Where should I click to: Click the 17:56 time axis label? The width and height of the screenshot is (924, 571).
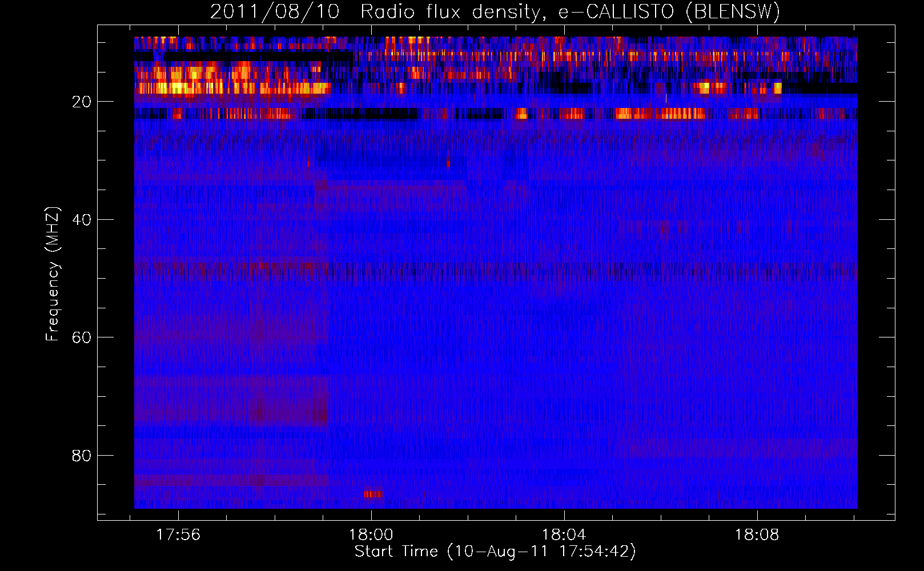pyautogui.click(x=178, y=535)
